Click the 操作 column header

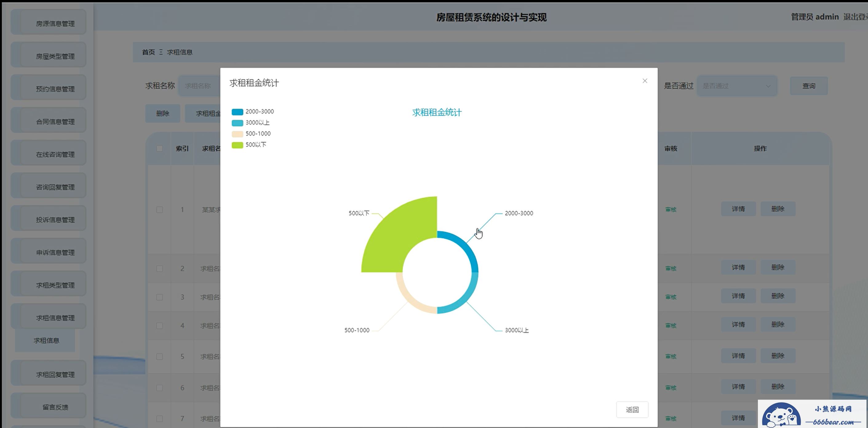tap(760, 148)
